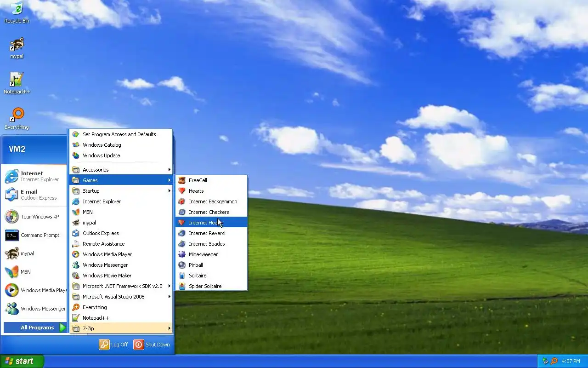Open Windows Messenger in All Programs list
The width and height of the screenshot is (588, 368).
coord(121,265)
